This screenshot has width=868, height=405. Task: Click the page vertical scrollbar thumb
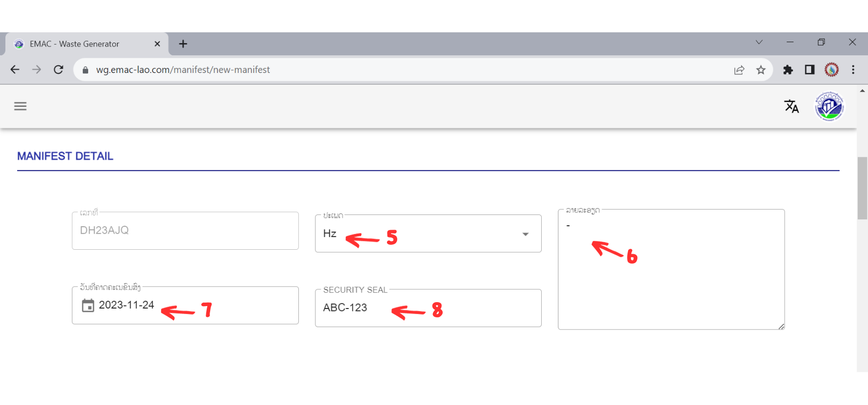click(x=862, y=188)
